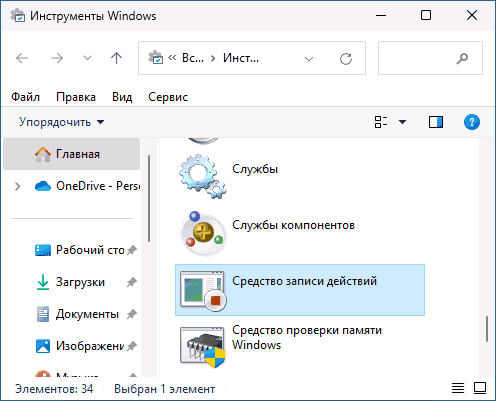Select OneDrive - Personal in sidebar
The image size is (496, 401).
click(x=71, y=186)
